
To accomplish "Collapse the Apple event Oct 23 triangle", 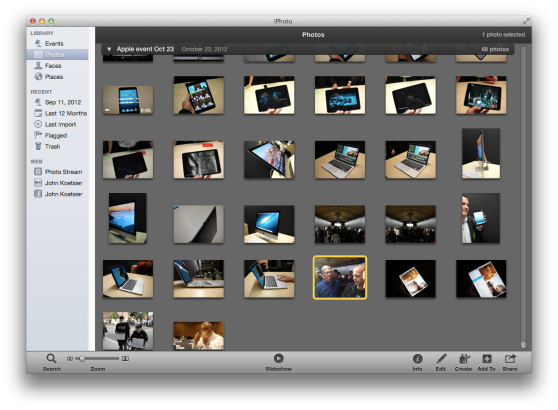I will [x=109, y=49].
